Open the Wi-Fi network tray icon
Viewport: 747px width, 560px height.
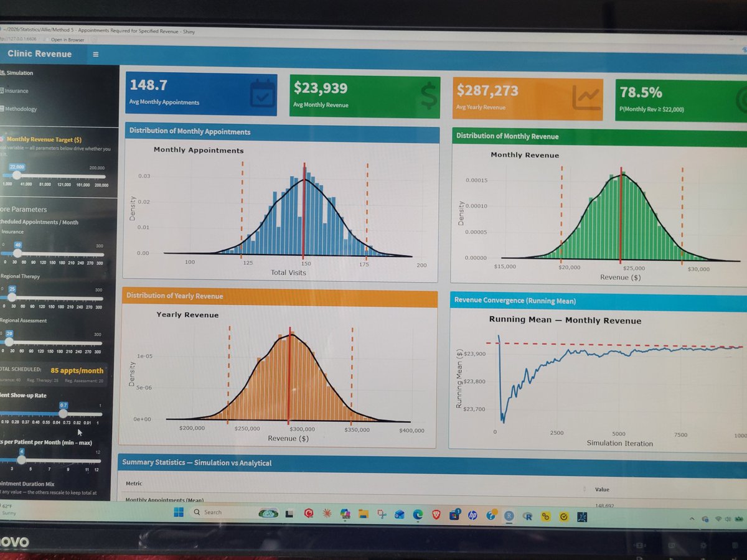tap(719, 519)
